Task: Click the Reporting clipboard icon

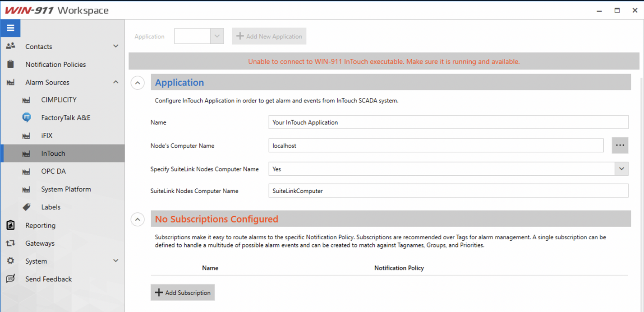Action: coord(10,225)
